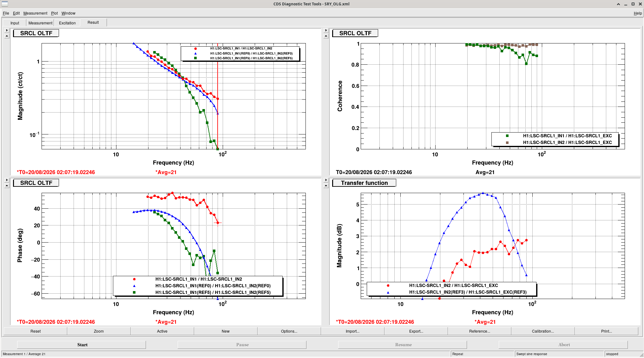Screen dimensions: 644x358
Task: Click up arrow beside phase plot panel
Action: 7,186
